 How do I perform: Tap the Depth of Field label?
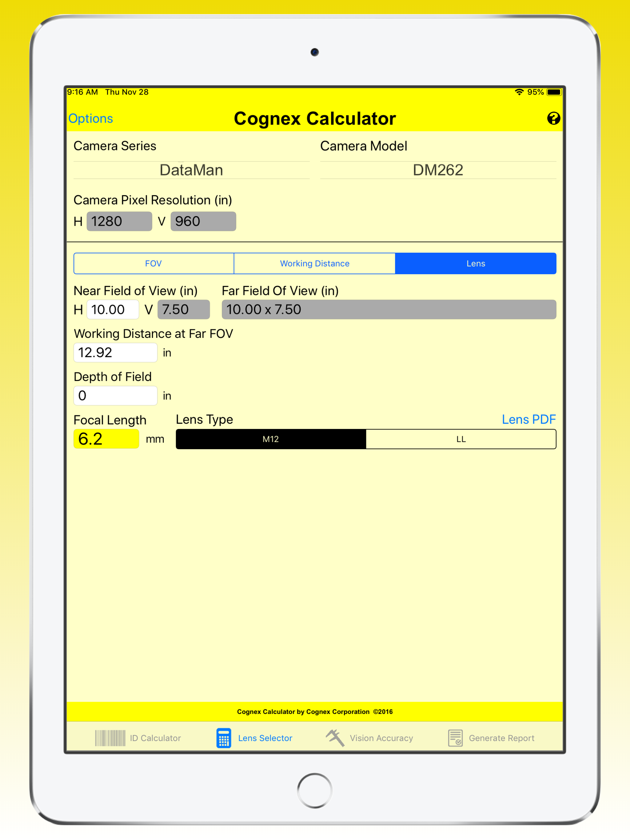point(113,377)
